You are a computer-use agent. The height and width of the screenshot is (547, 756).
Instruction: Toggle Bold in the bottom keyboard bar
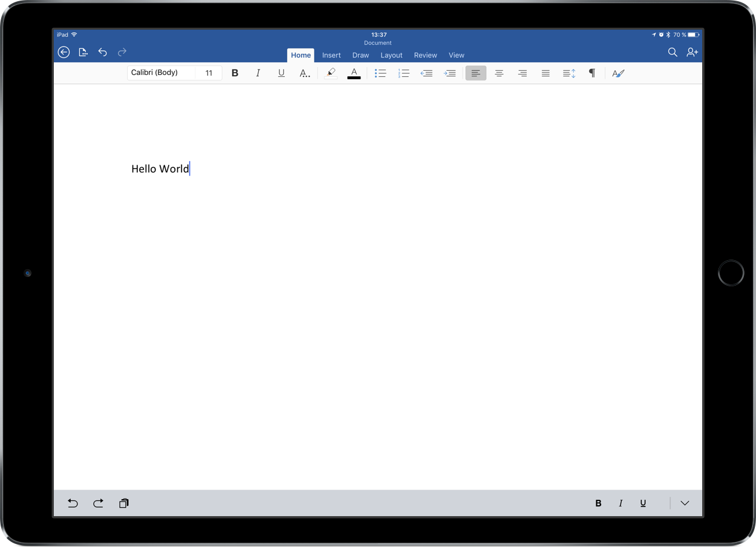pos(598,503)
